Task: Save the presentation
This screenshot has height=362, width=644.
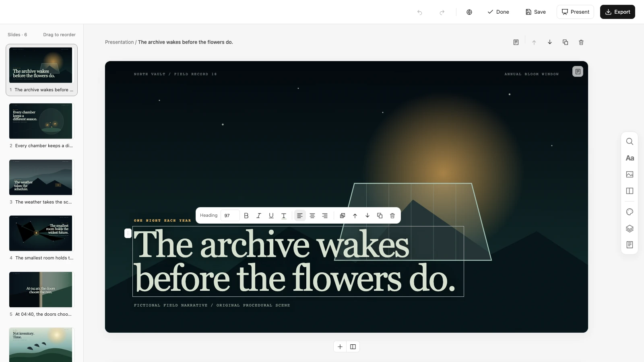Action: point(536,12)
